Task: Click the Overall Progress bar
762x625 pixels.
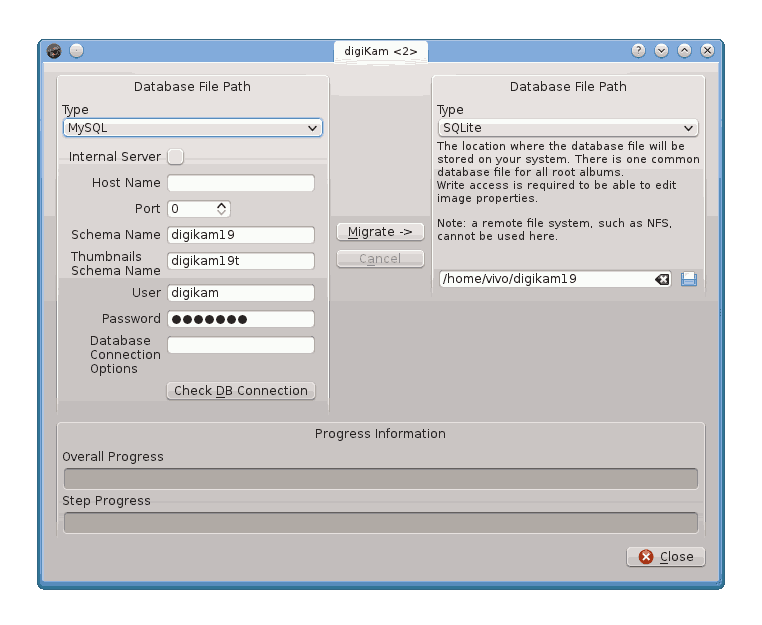Action: pyautogui.click(x=380, y=479)
